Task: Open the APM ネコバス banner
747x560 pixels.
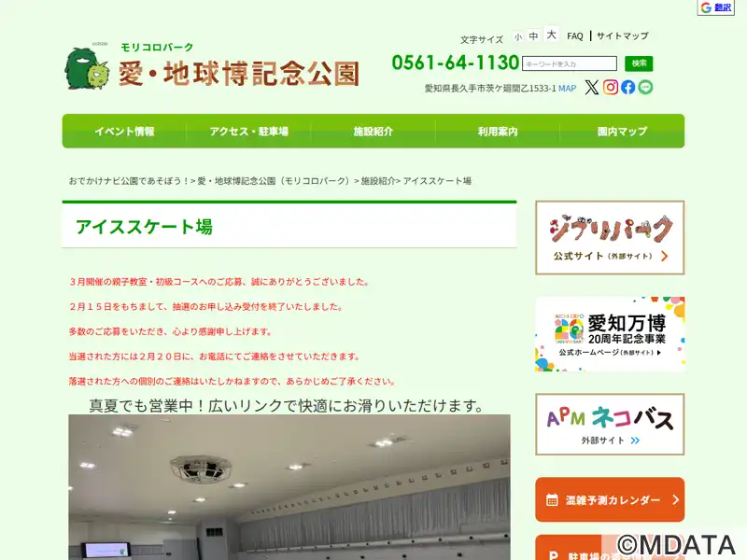Action: point(610,425)
